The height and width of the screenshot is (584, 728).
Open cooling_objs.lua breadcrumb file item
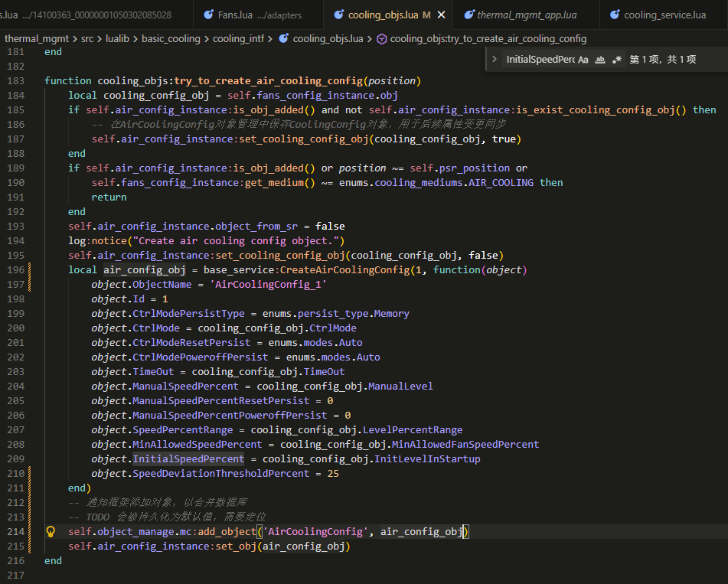[x=321, y=38]
